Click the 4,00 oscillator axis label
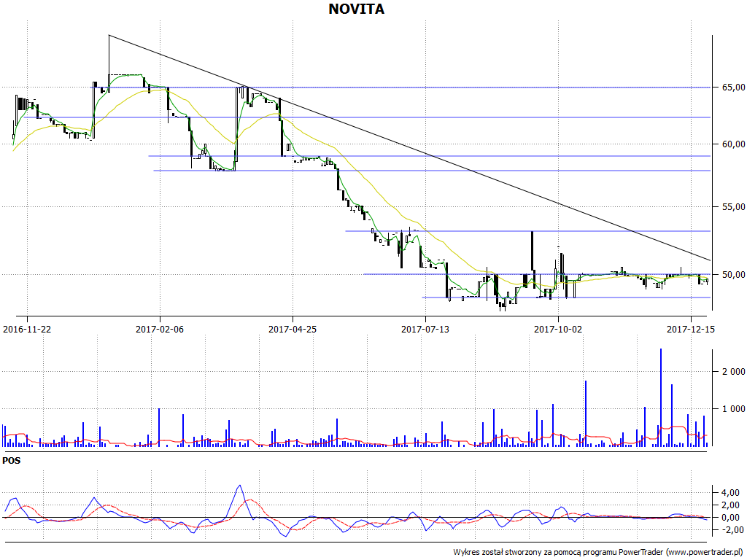 coord(731,492)
